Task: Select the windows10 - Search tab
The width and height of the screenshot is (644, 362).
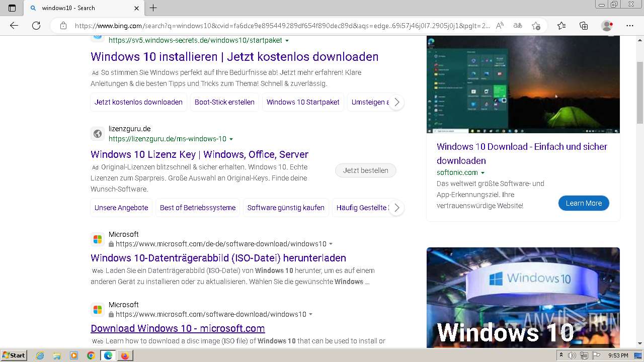Action: (85, 8)
